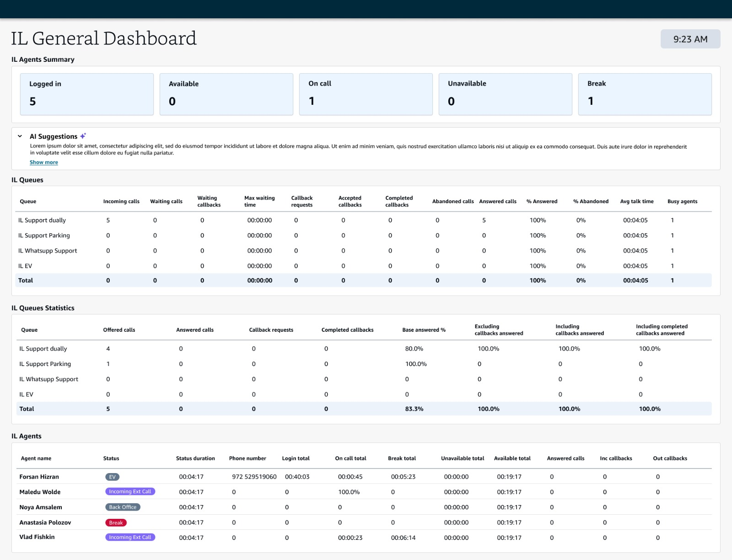Select the IL Agents Summary section header
This screenshot has height=560, width=732.
(x=43, y=59)
